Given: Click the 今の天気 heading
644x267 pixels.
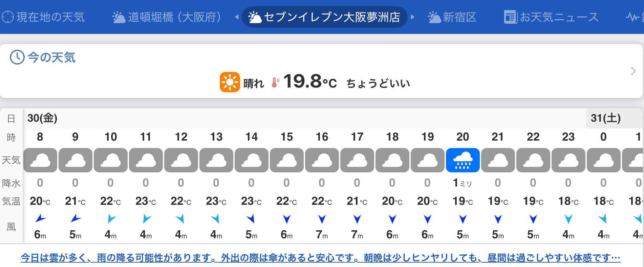Looking at the screenshot, I should click(51, 57).
